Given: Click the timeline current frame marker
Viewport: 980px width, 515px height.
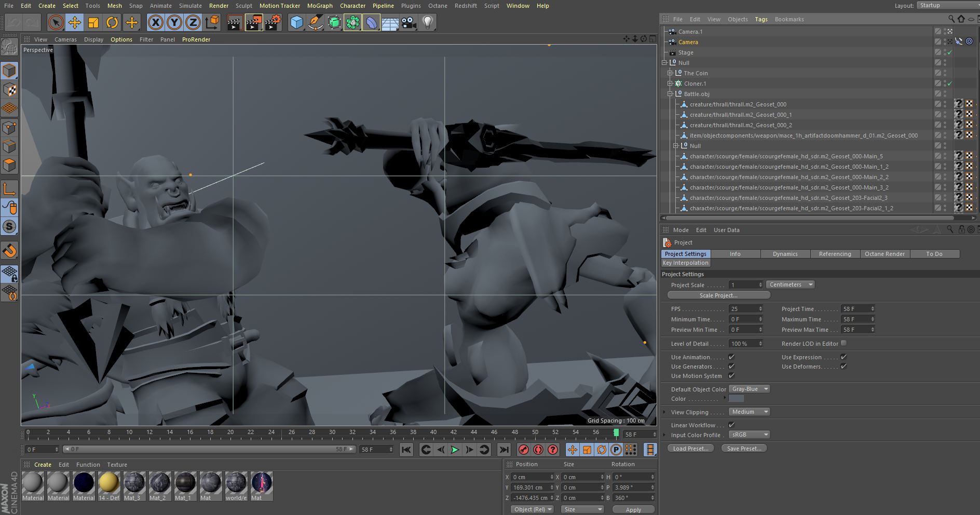Looking at the screenshot, I should [616, 432].
